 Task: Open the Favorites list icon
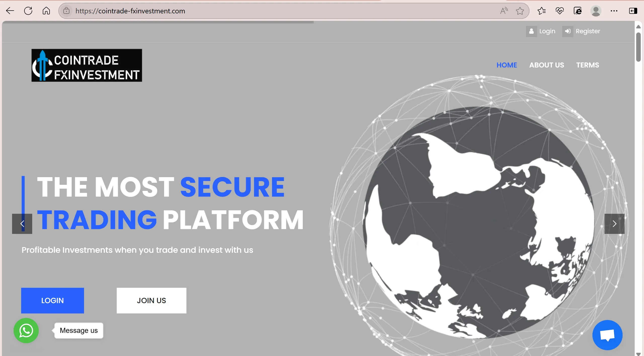542,11
